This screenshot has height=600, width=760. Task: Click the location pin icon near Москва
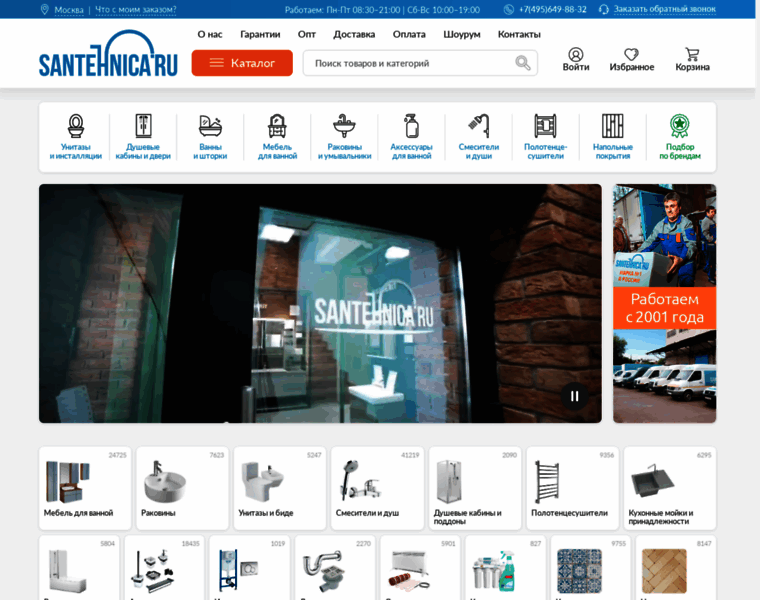tap(45, 9)
